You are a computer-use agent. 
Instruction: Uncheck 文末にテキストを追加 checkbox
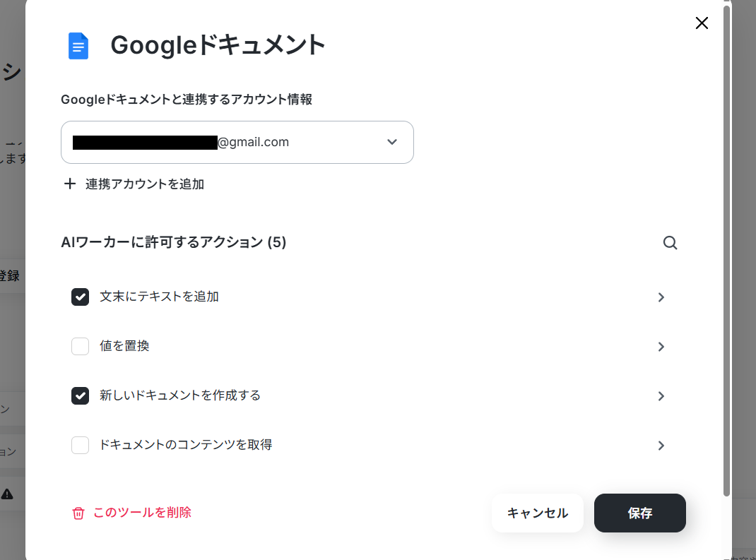click(80, 297)
